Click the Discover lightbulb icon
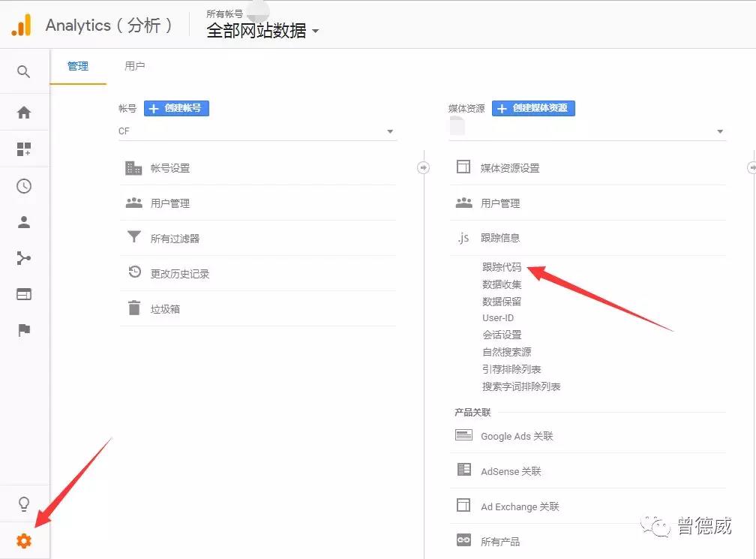The width and height of the screenshot is (756, 559). [x=23, y=503]
